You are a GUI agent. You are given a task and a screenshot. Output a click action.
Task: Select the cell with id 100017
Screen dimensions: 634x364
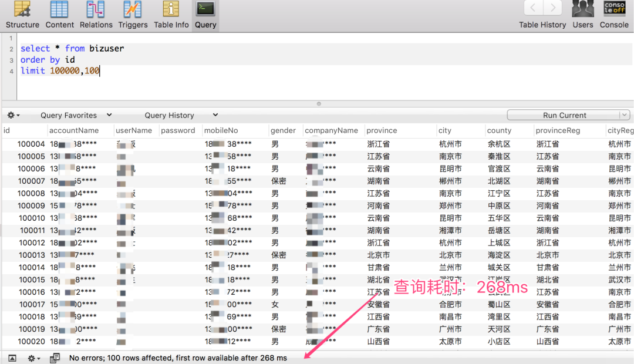[32, 305]
